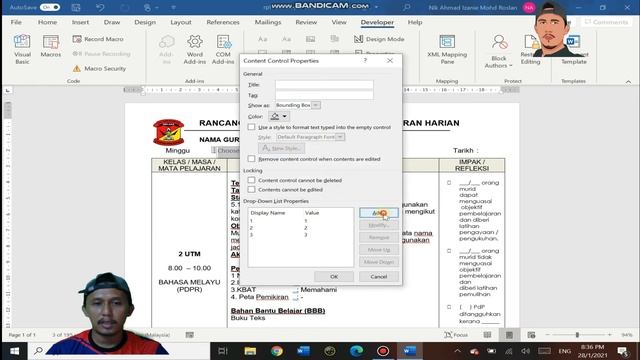Click the help question mark in dialog
Image resolution: width=640 pixels, height=360 pixels.
click(365, 60)
